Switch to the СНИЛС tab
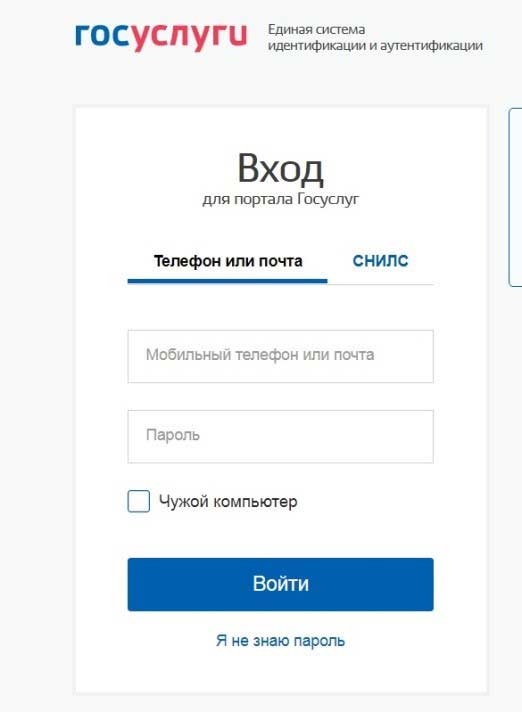The height and width of the screenshot is (712, 522). pos(380,261)
